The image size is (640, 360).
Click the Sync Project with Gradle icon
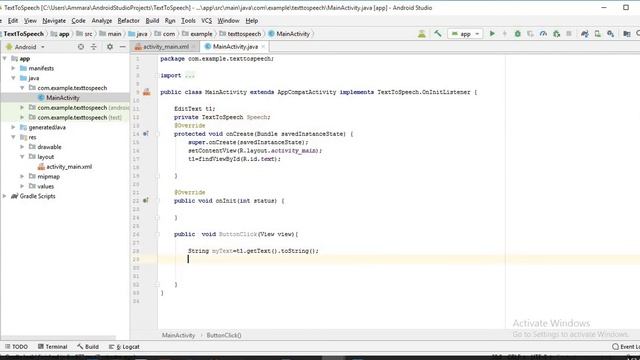584,34
